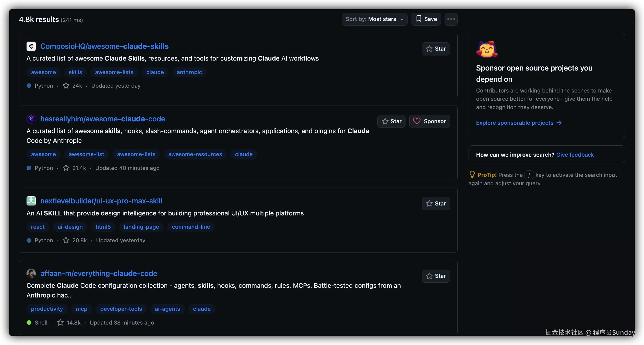Click nextlevelbuilder green avatar icon
Viewport: 644px width, 345px height.
coord(31,201)
